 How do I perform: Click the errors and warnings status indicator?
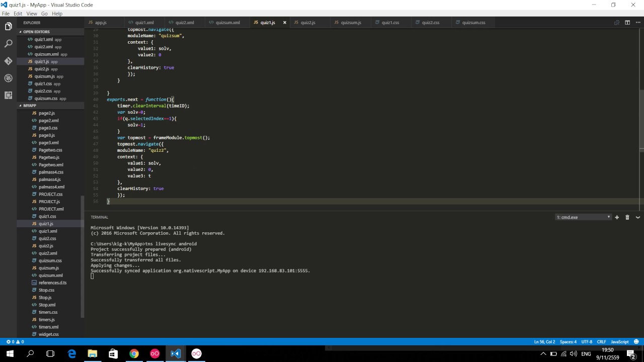tap(15, 342)
